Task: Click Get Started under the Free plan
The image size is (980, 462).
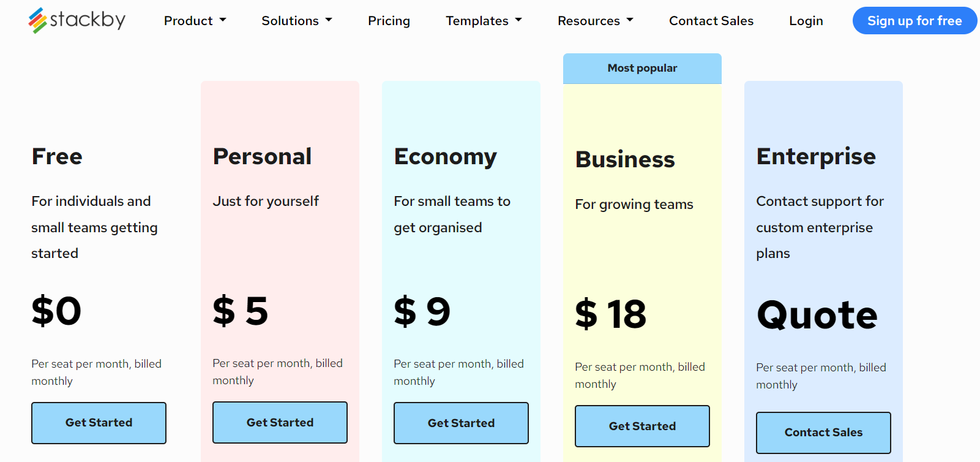Action: [98, 423]
